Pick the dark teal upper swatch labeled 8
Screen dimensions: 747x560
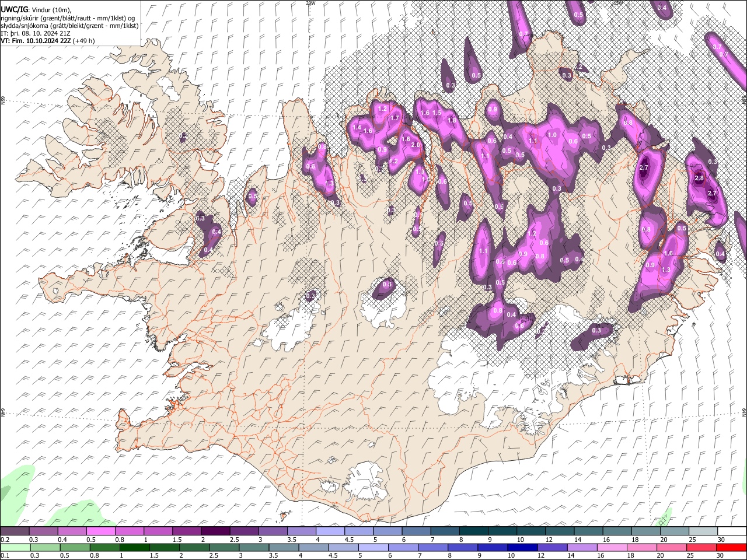tap(474, 531)
